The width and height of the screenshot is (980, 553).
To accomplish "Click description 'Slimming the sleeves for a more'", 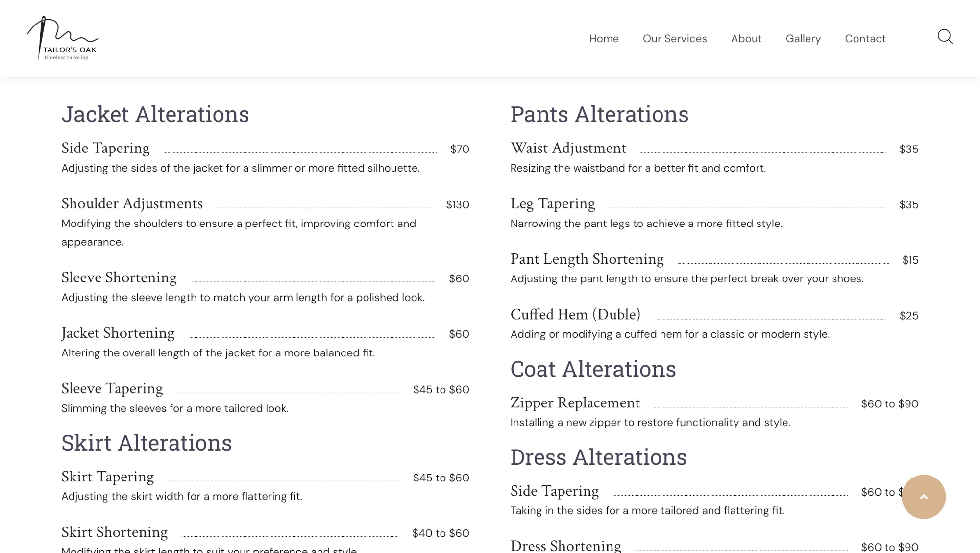I will tap(175, 408).
